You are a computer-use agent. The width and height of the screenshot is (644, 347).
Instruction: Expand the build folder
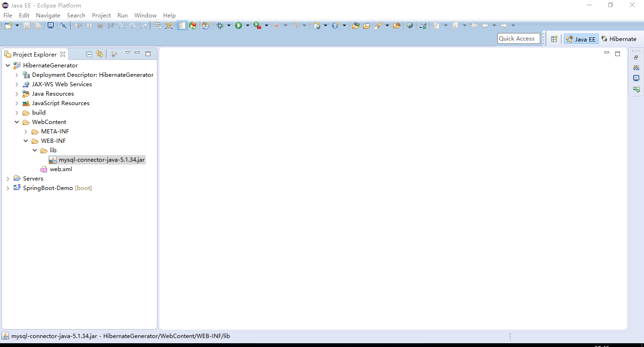click(x=17, y=113)
